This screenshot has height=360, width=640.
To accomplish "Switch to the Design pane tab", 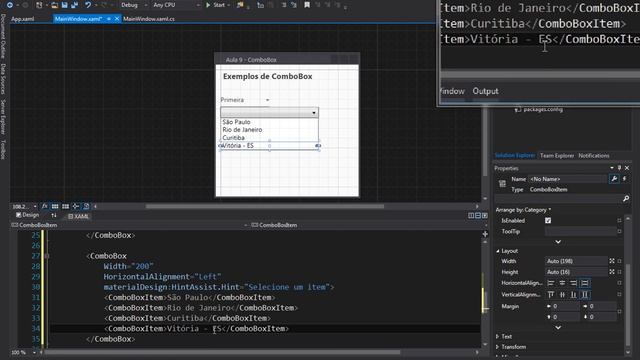I will 27,215.
